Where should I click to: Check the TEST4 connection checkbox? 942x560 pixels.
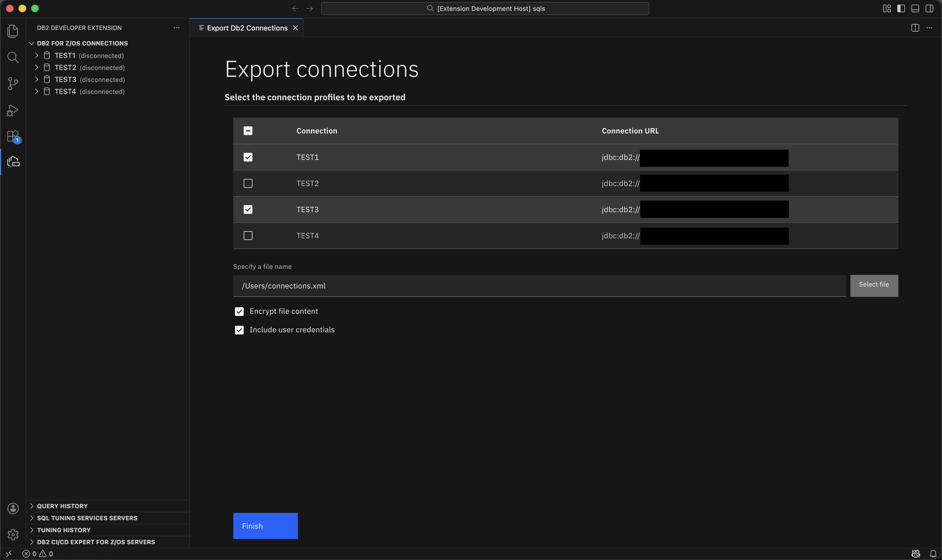[x=248, y=236]
